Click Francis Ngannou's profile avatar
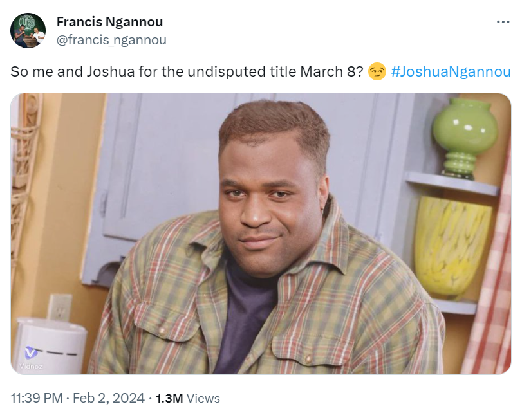522x420 pixels. pyautogui.click(x=28, y=30)
